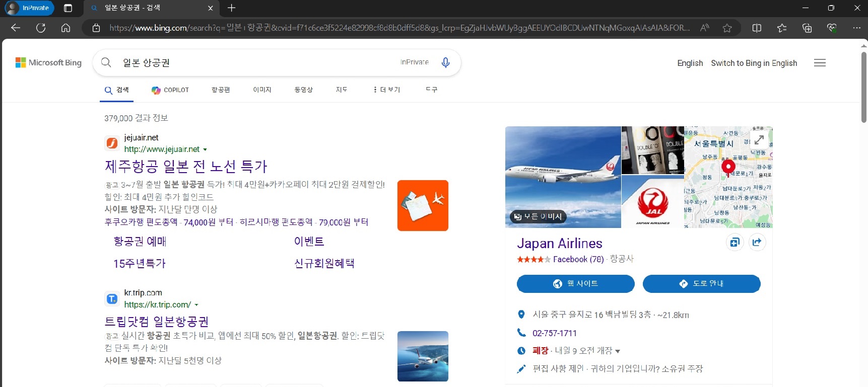Open Browser essentials heart icon
The image size is (868, 387).
click(x=832, y=28)
